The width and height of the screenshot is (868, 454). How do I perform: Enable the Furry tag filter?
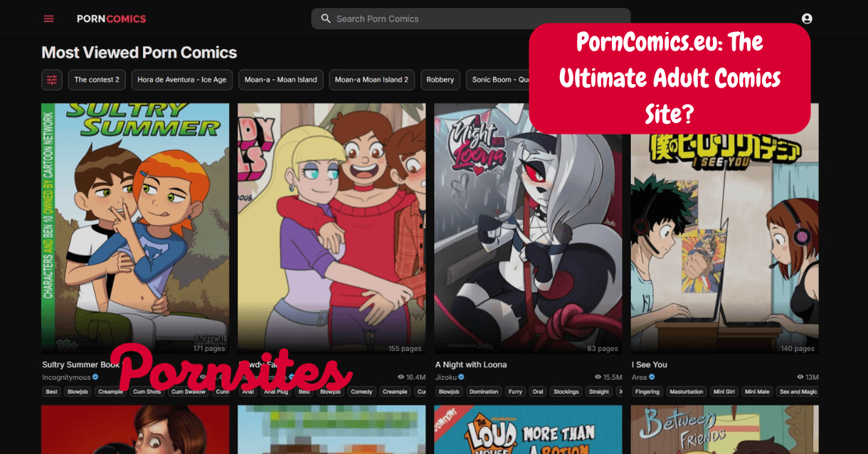pyautogui.click(x=514, y=391)
